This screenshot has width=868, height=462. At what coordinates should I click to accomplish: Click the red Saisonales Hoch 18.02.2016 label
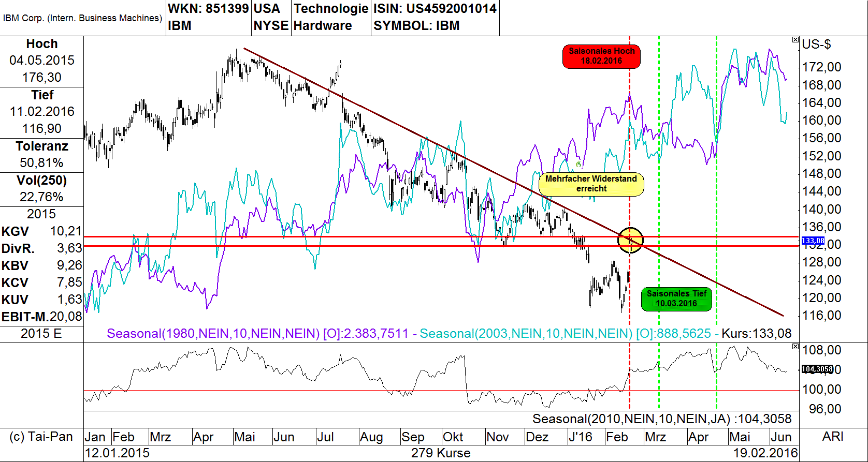[601, 56]
